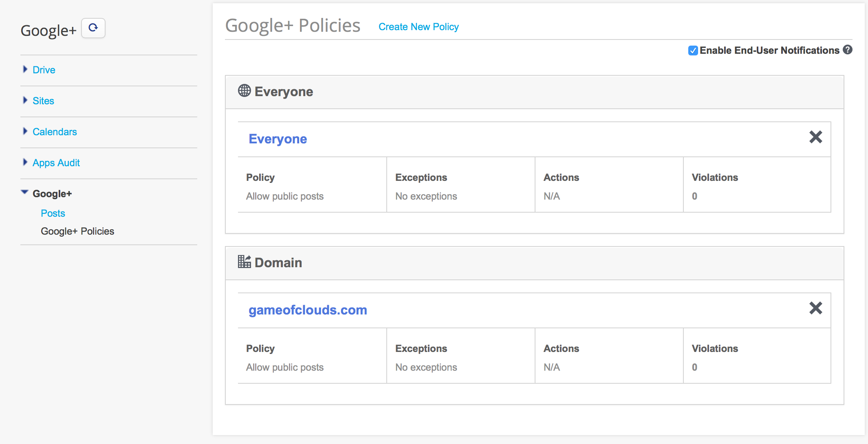Click the Google+ Policies page title
Image resolution: width=868 pixels, height=444 pixels.
[x=293, y=25]
